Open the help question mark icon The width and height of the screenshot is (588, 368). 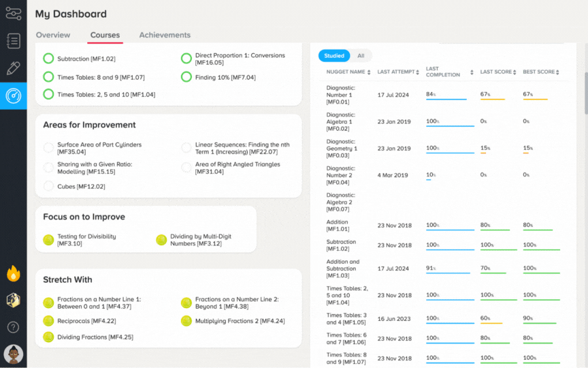(x=14, y=327)
